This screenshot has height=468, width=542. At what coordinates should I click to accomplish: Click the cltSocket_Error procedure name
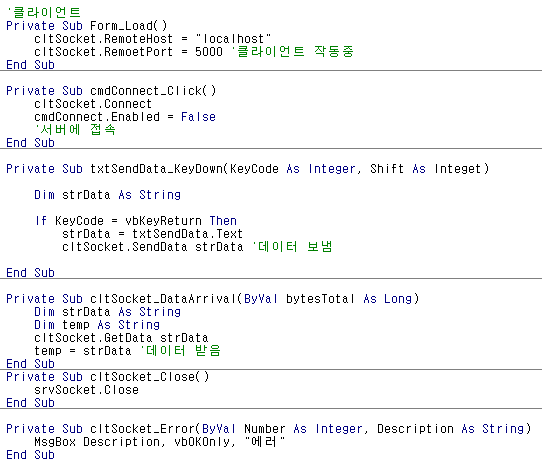(x=143, y=429)
